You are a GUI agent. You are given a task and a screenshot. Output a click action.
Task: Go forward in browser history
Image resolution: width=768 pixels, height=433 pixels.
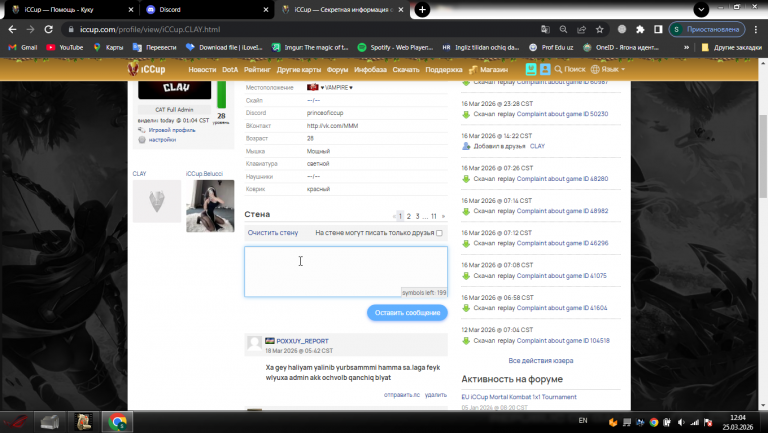[30, 29]
